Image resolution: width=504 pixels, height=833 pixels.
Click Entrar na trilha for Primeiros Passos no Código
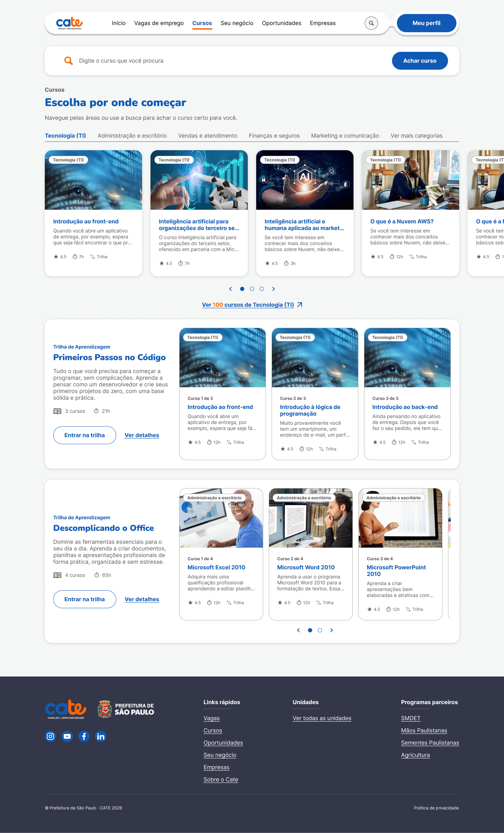[84, 435]
